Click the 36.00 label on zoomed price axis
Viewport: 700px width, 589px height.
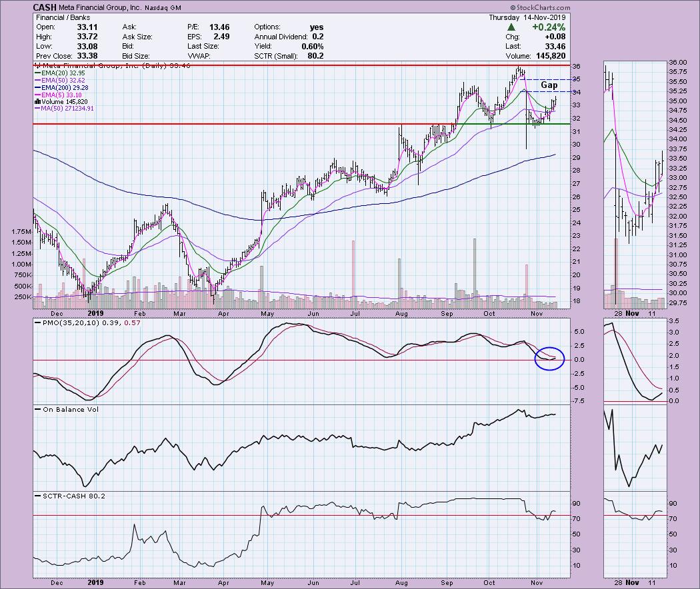point(678,63)
